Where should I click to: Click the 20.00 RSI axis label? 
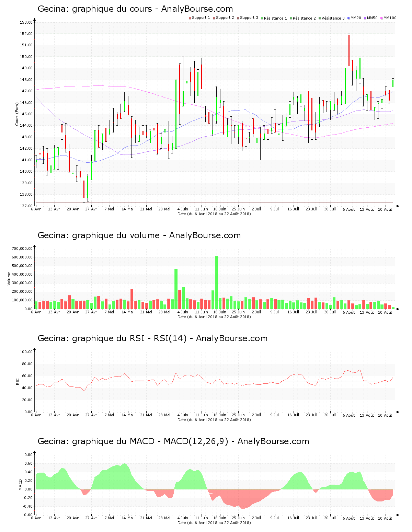coord(27,400)
